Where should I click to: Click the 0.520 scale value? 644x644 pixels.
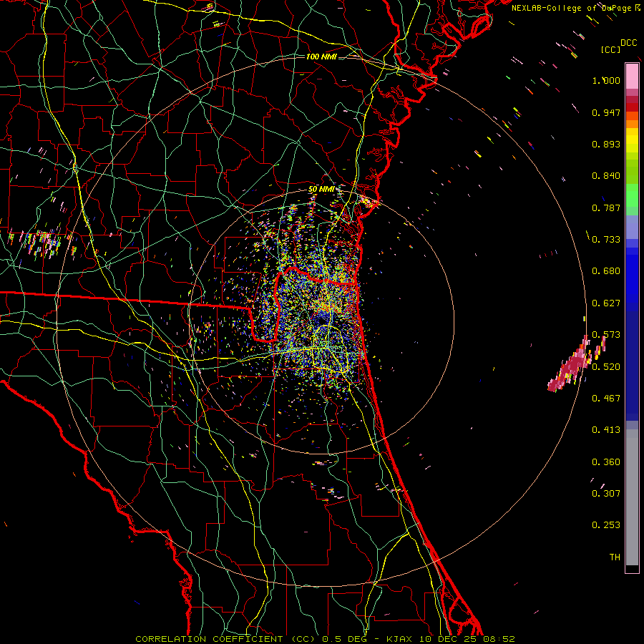(x=606, y=366)
